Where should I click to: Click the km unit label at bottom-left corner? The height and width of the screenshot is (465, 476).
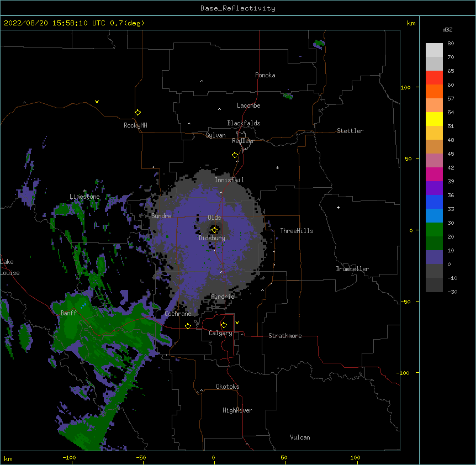8,458
